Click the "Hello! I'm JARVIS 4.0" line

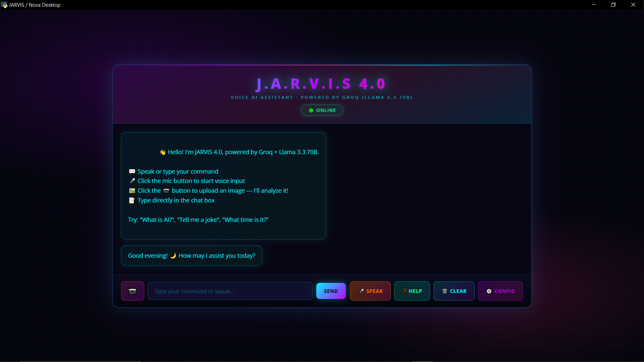pos(239,152)
